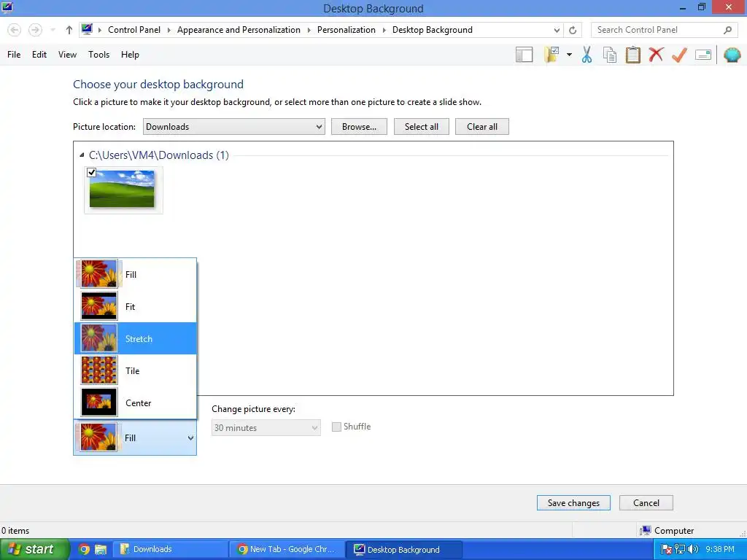The width and height of the screenshot is (747, 560).
Task: Choose the Stretch picture position option
Action: (x=135, y=338)
